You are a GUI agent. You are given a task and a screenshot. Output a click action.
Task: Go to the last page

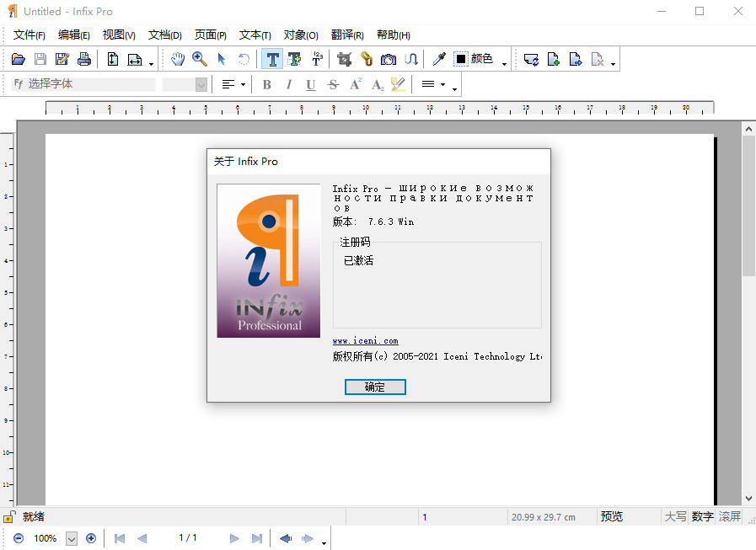point(257,538)
